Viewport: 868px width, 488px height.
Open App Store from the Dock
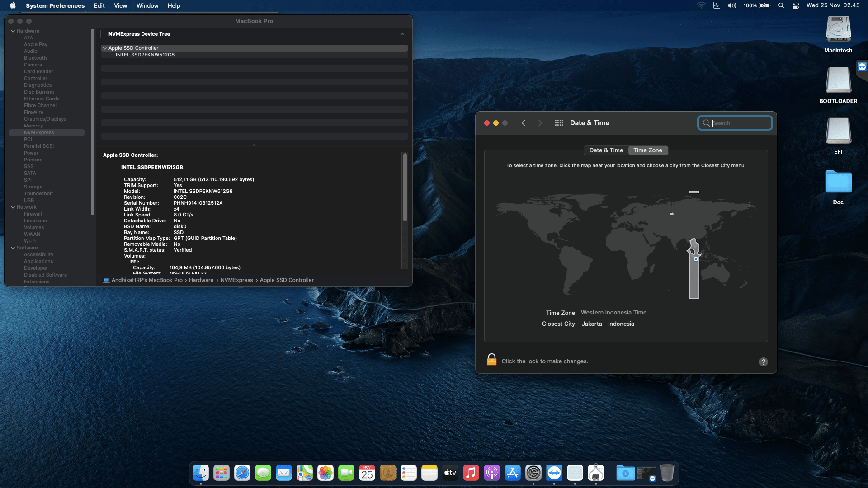(x=513, y=473)
